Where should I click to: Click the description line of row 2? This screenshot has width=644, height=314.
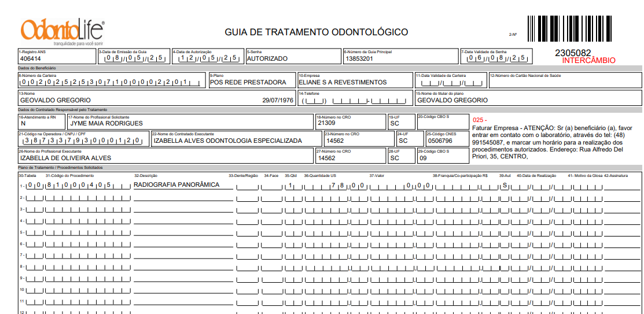(x=183, y=199)
